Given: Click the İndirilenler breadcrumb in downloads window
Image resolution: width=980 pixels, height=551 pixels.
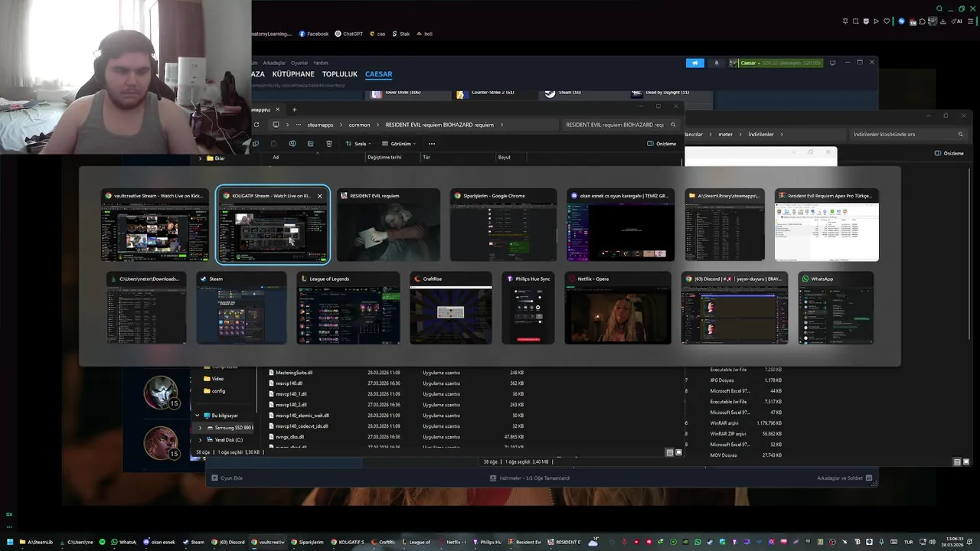Looking at the screenshot, I should click(760, 134).
